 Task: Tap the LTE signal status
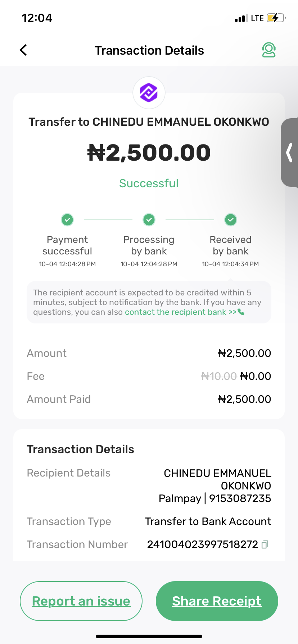tap(257, 18)
